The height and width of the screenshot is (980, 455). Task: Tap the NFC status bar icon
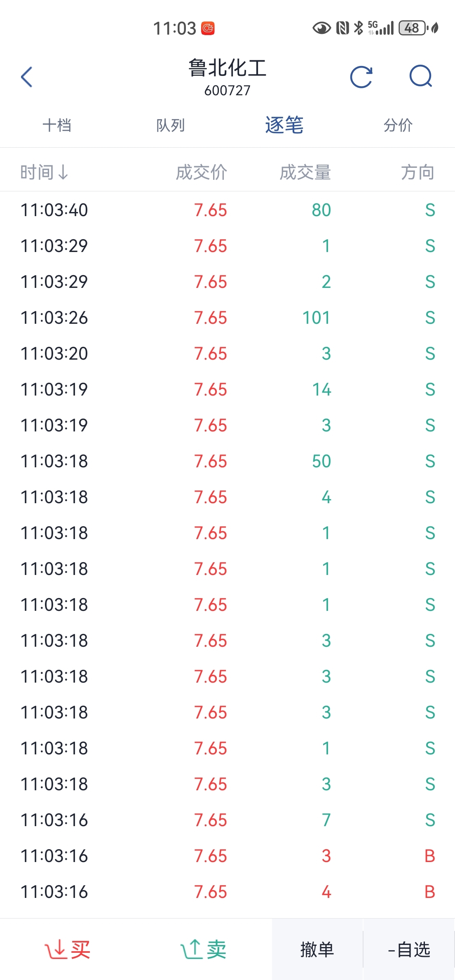point(342,28)
